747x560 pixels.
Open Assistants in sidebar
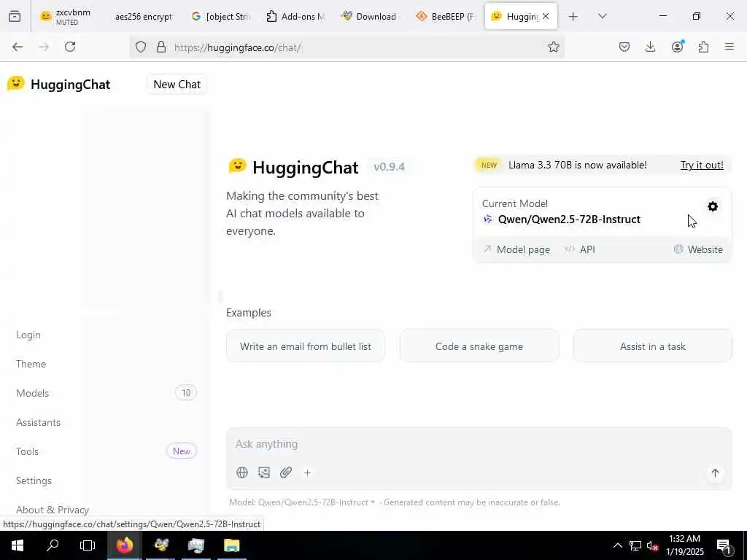tap(38, 422)
